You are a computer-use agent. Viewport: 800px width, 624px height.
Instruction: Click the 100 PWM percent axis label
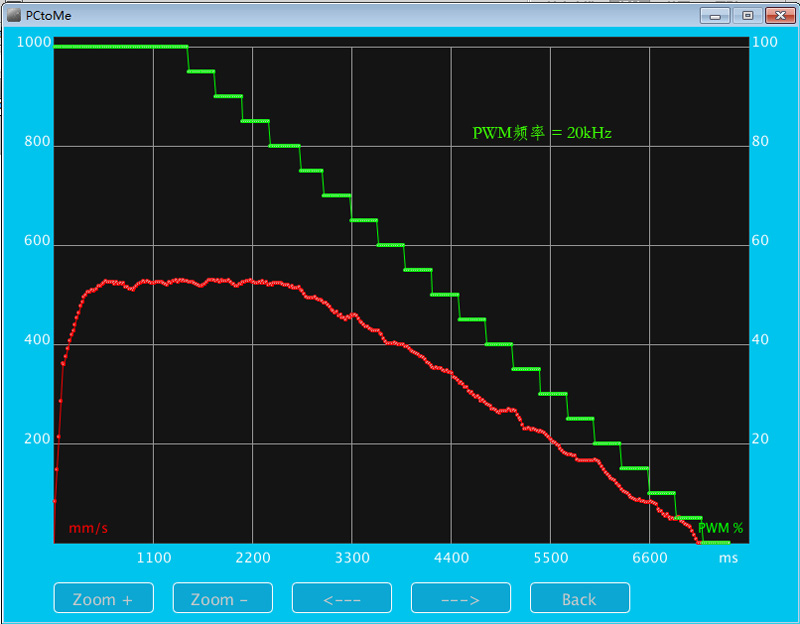765,42
